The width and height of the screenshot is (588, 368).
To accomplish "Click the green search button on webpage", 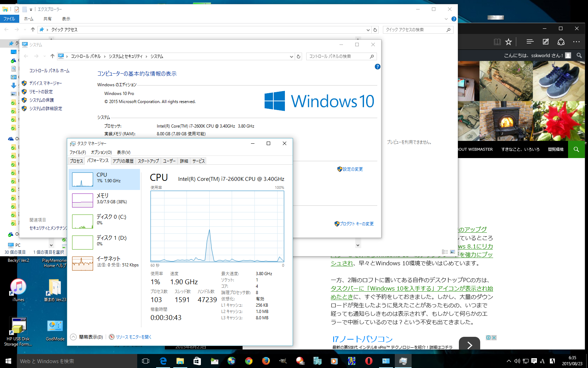I will (x=576, y=149).
